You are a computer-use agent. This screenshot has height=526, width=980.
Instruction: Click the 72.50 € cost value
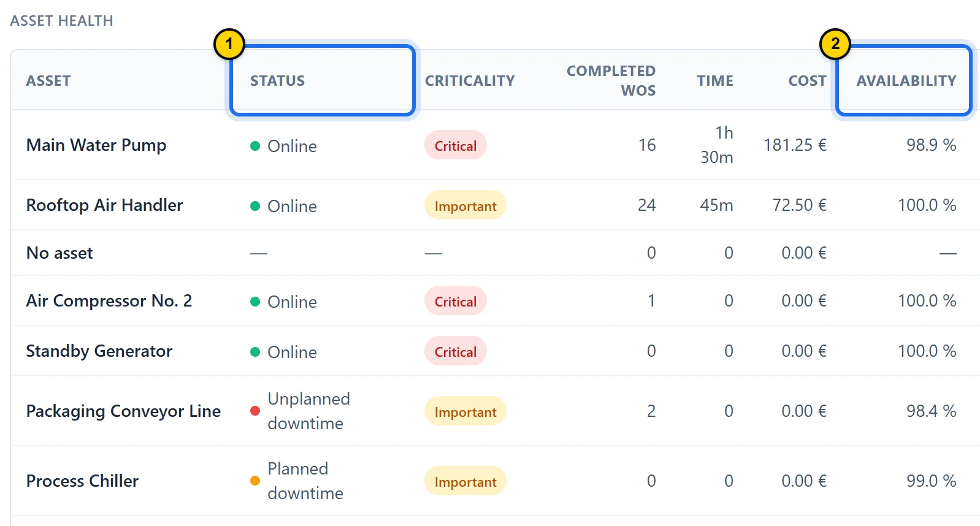click(799, 205)
